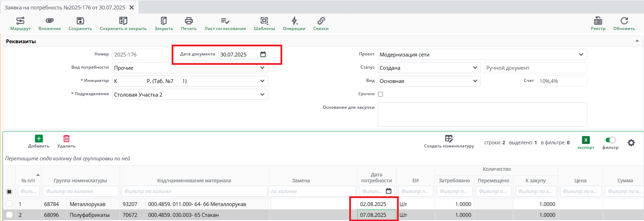Add a row with Добавить button
Image resolution: width=644 pixels, height=221 pixels.
tap(39, 139)
